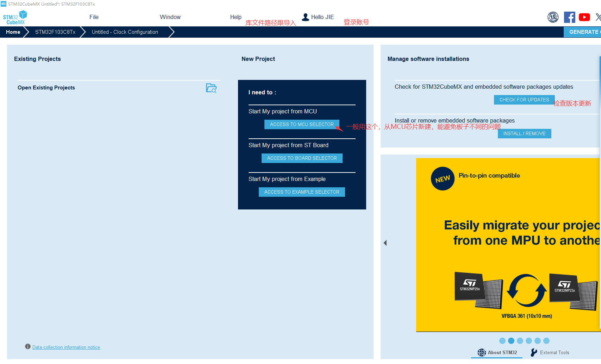Click Pin-to-pin compatible banner text
The image size is (601, 364).
(x=489, y=175)
